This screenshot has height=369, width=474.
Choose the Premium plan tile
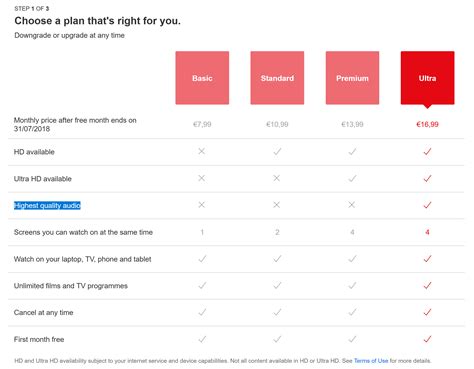[x=352, y=78]
